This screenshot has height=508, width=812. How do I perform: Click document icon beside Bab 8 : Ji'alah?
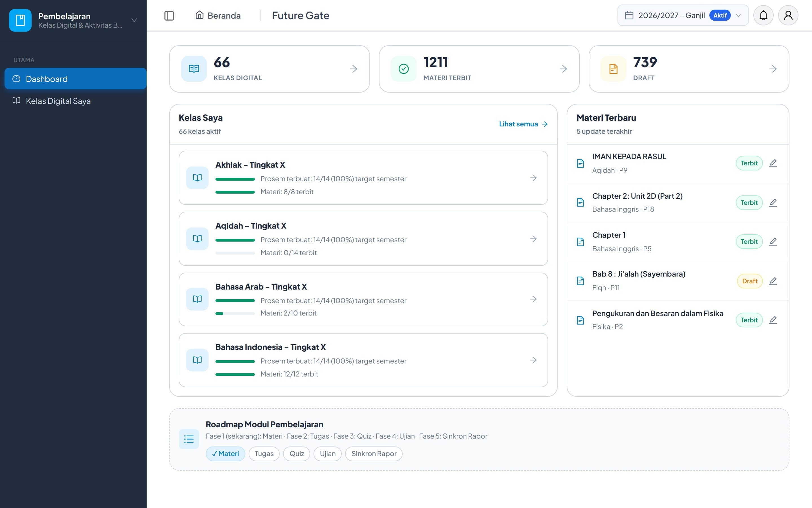pos(581,281)
